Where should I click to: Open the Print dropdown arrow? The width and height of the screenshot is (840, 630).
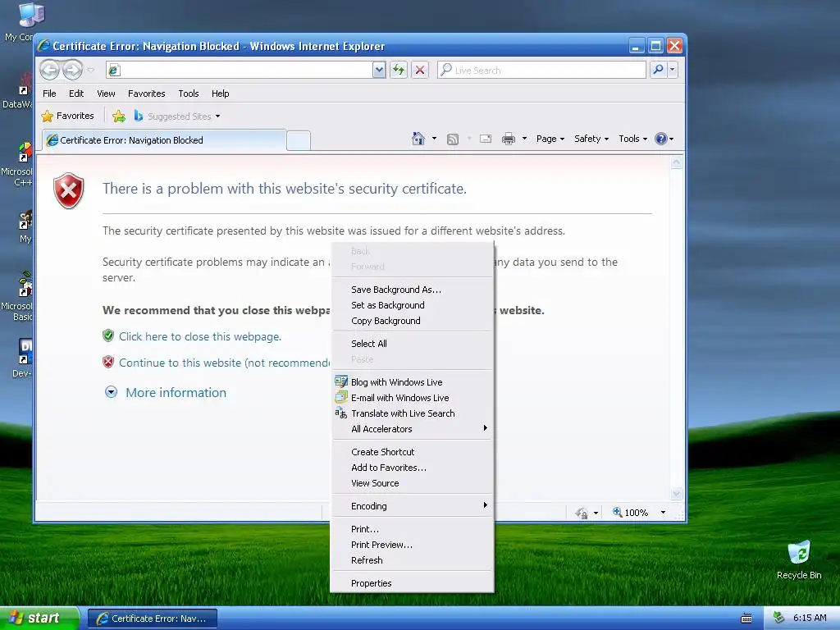[524, 139]
